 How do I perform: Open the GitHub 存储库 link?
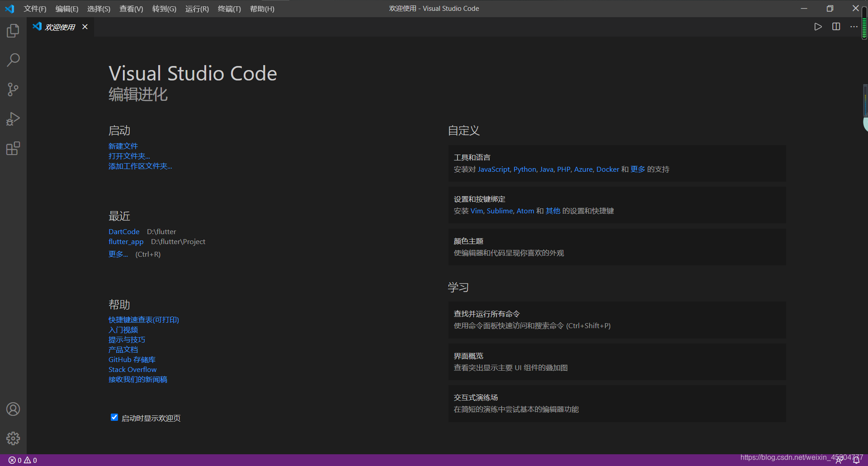pyautogui.click(x=132, y=359)
